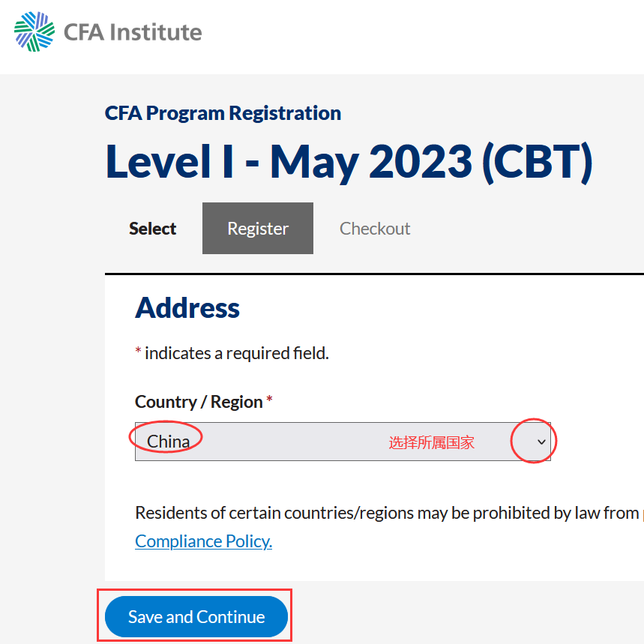Click the red Chinese annotation 选择所属国家
644x644 pixels.
[431, 443]
